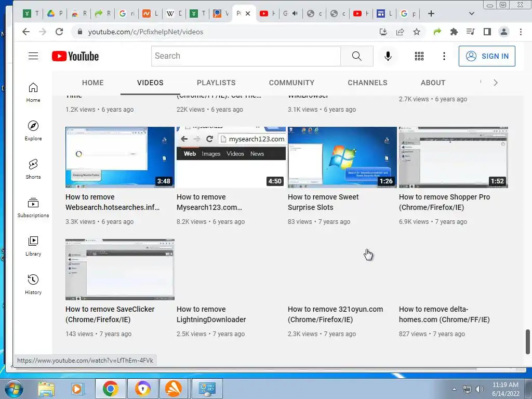Open 'How to remove Shopper Pro' video title
Screen dimensions: 532x399
click(445, 202)
